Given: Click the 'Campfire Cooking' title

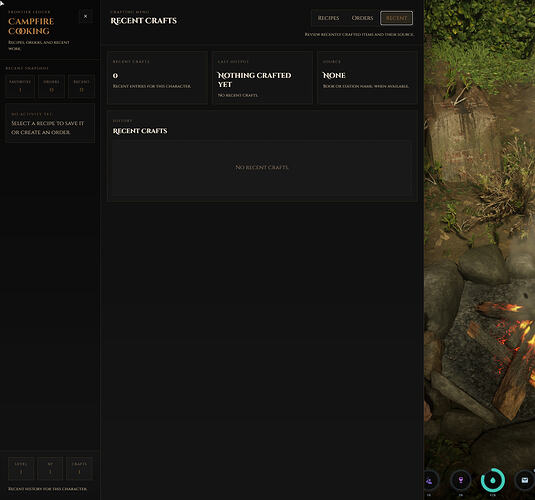Looking at the screenshot, I should click(31, 26).
